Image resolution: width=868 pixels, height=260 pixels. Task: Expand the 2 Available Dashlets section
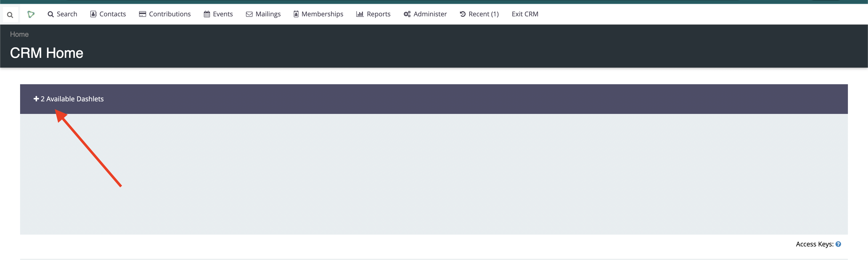(72, 99)
